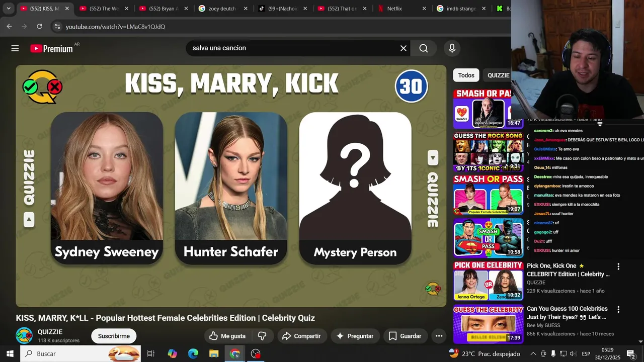Image resolution: width=644 pixels, height=362 pixels.
Task: Dislike the video with the thumbs-down icon
Action: pyautogui.click(x=262, y=336)
